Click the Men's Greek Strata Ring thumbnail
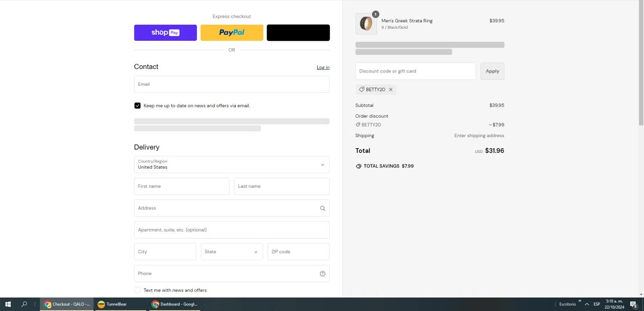The image size is (644, 311). pos(366,24)
